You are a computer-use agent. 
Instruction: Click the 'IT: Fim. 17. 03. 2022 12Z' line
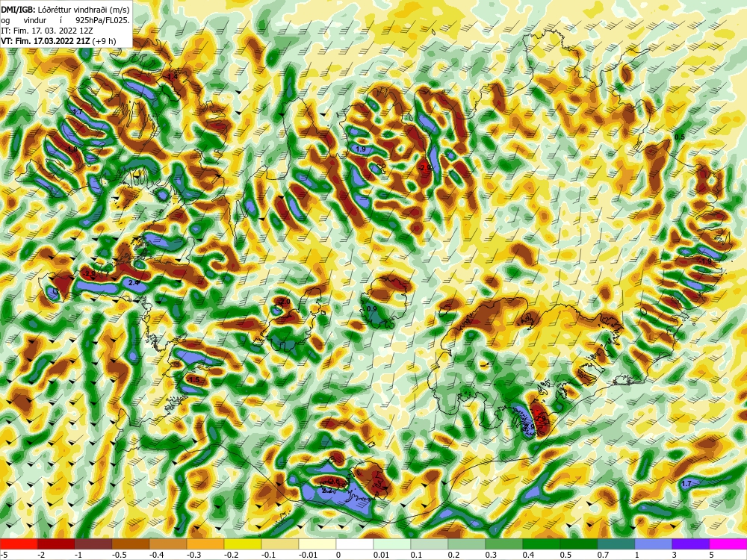46,31
